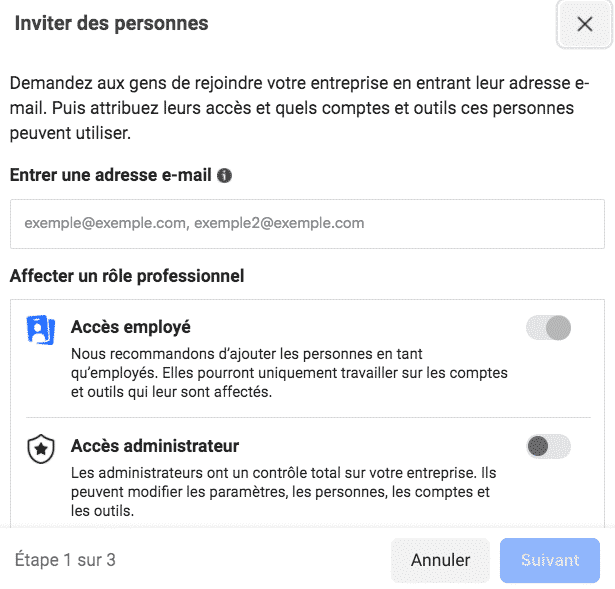Viewport: 615px width, 589px height.
Task: Click the employee access description text
Action: point(289,373)
